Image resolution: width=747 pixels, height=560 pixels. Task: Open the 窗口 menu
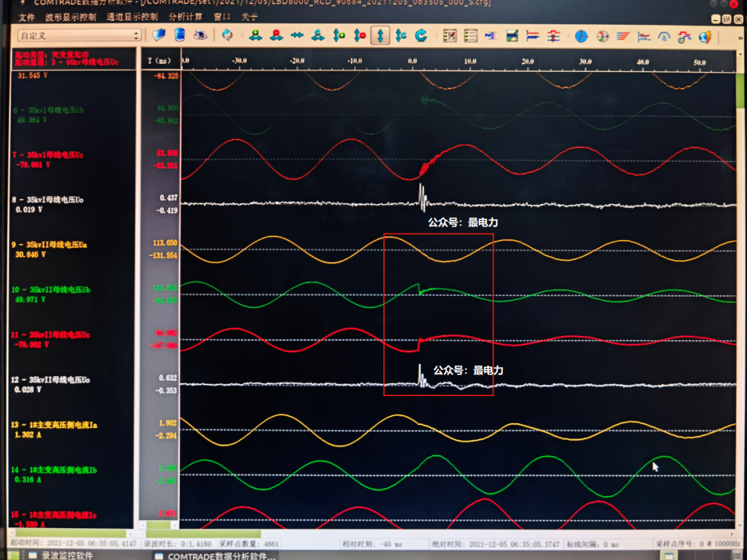[222, 17]
